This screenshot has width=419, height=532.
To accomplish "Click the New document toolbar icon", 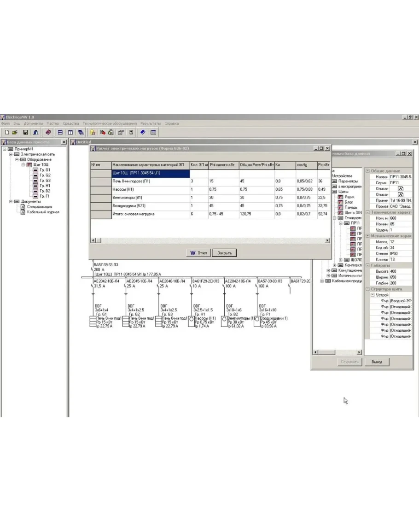I will click(6, 132).
